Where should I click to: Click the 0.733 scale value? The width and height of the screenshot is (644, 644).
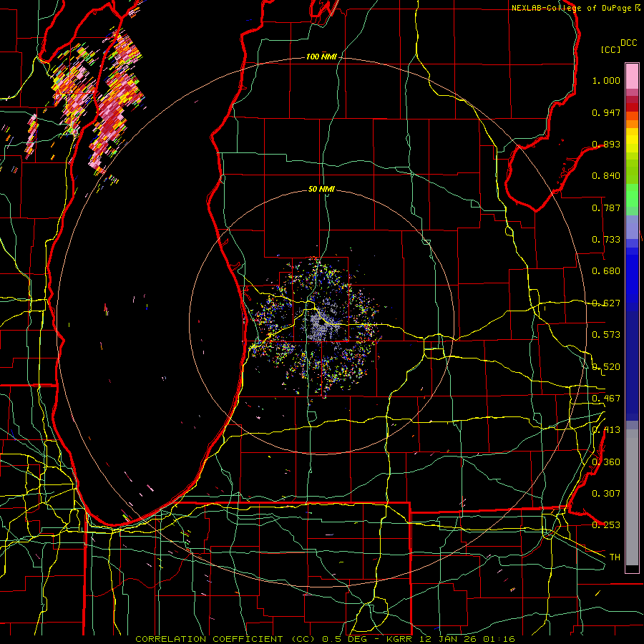[x=606, y=240]
